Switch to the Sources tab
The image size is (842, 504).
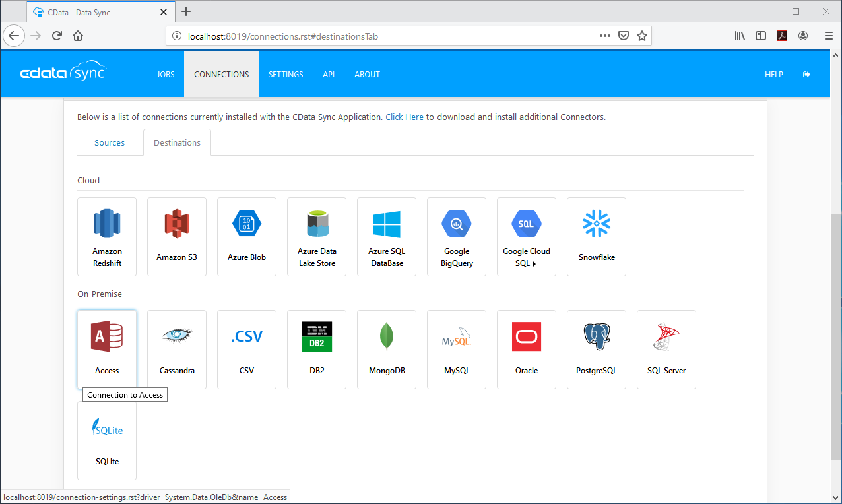point(110,142)
